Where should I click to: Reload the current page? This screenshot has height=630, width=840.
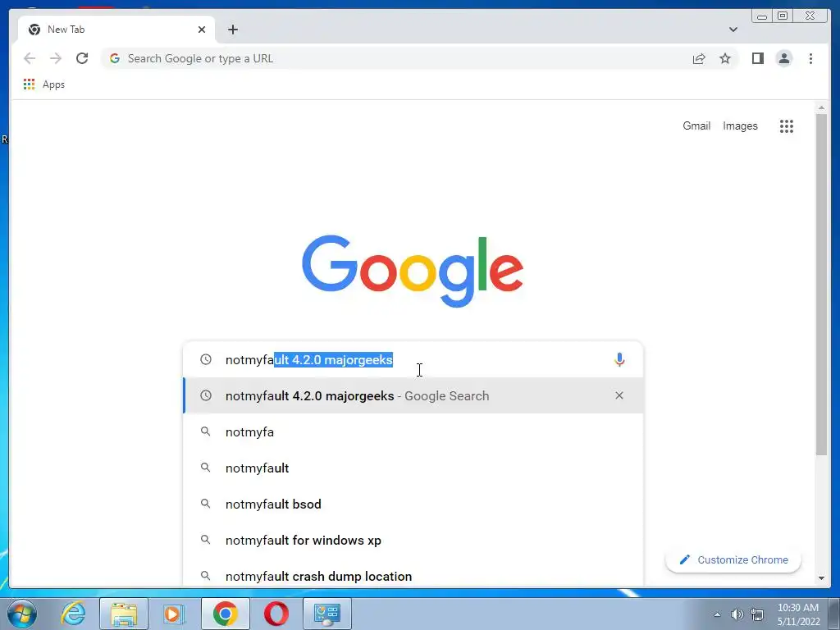click(x=82, y=58)
